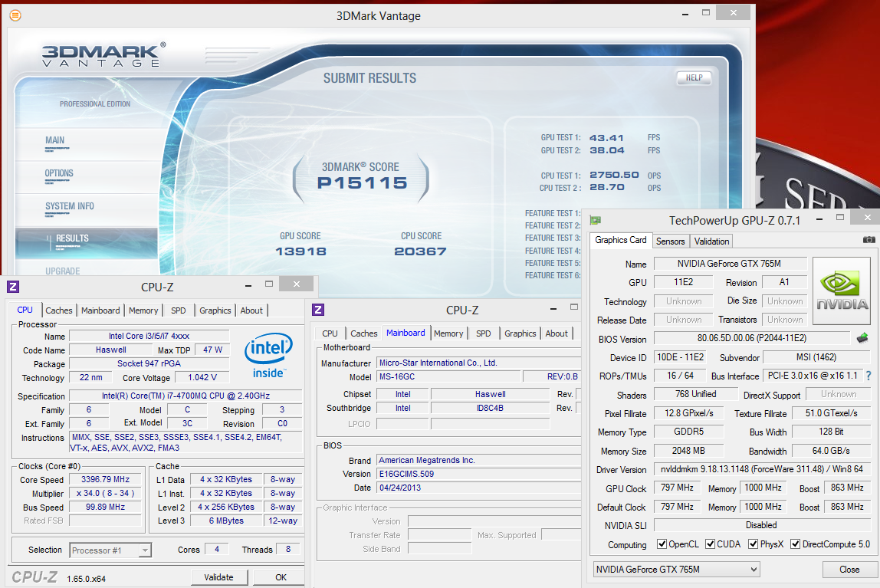Click the HELP button in 3DMark Vantage
The image size is (880, 588).
tap(694, 78)
